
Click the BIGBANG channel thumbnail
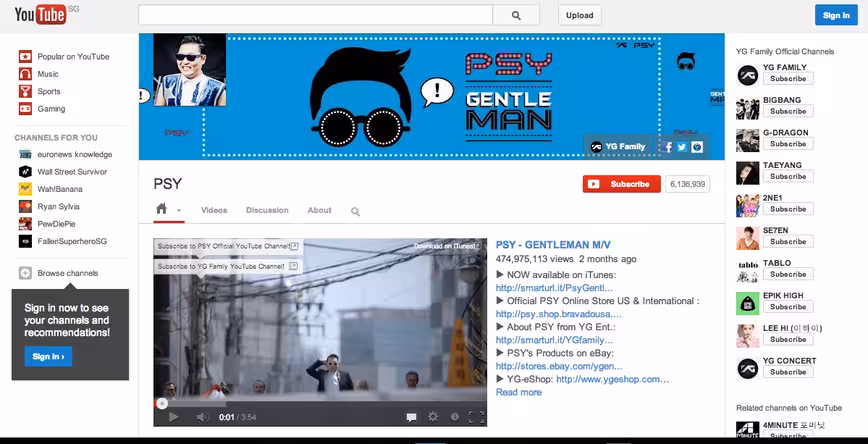[x=748, y=108]
